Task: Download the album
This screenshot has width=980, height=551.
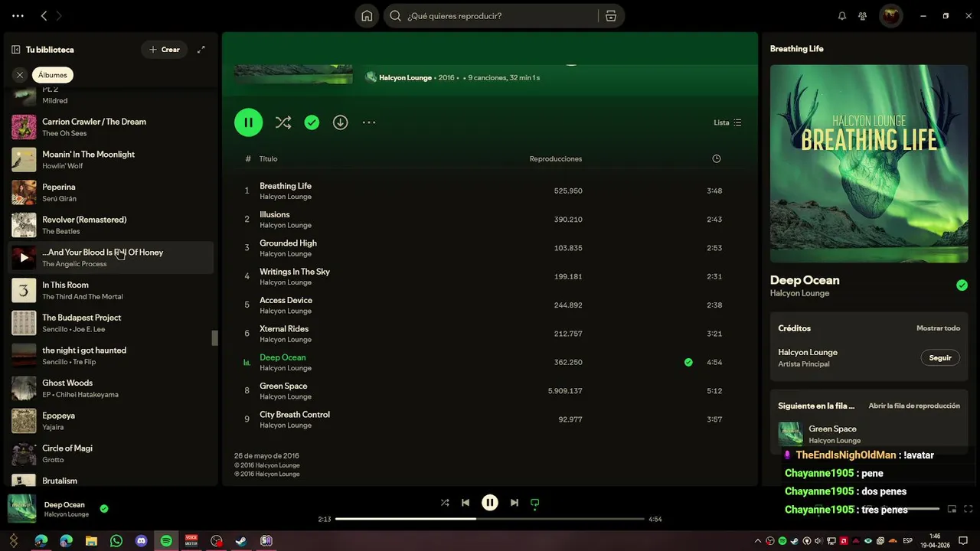Action: coord(341,122)
